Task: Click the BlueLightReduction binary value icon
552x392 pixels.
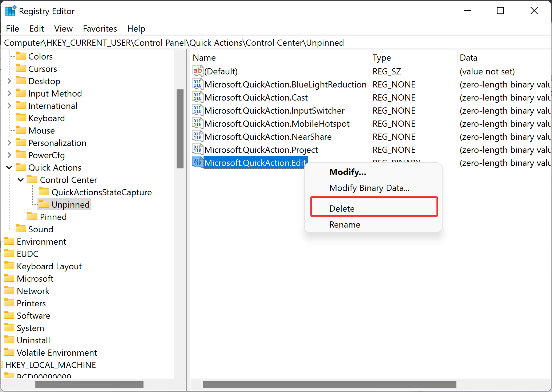Action: click(198, 84)
